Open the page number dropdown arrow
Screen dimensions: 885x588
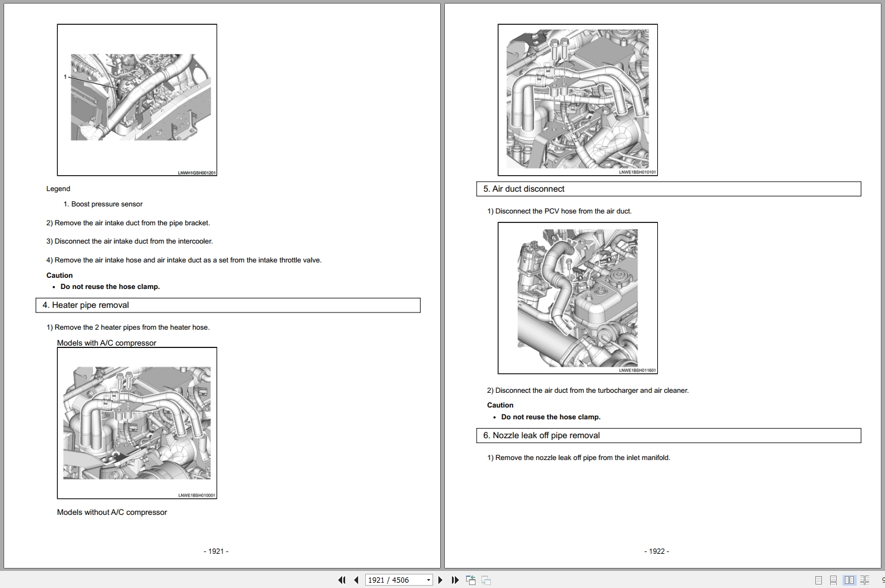click(x=429, y=580)
